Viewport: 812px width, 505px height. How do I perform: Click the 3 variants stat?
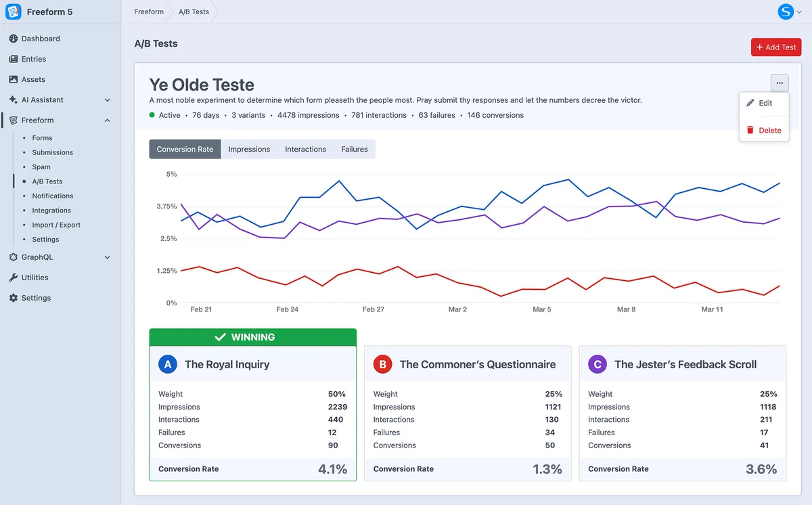[248, 115]
